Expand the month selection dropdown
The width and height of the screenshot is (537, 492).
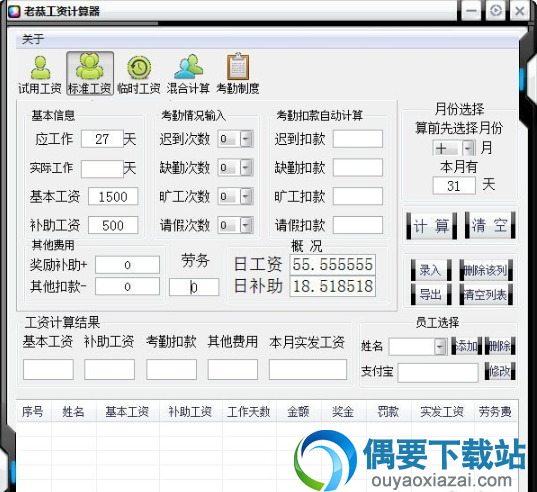coord(468,148)
